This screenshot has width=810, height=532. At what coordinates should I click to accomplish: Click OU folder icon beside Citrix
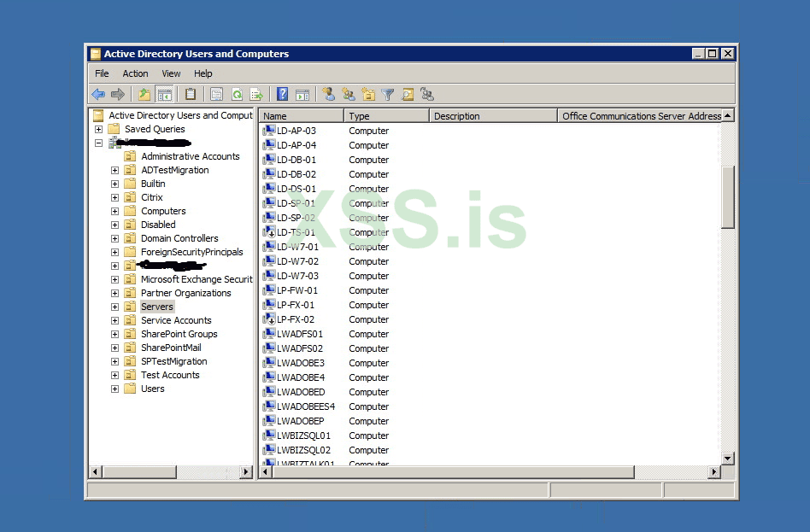click(130, 197)
